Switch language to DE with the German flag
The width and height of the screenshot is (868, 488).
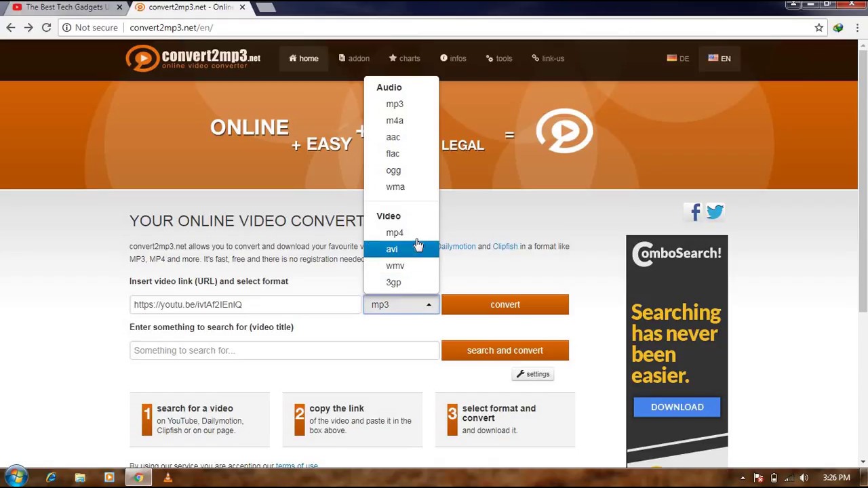[678, 58]
